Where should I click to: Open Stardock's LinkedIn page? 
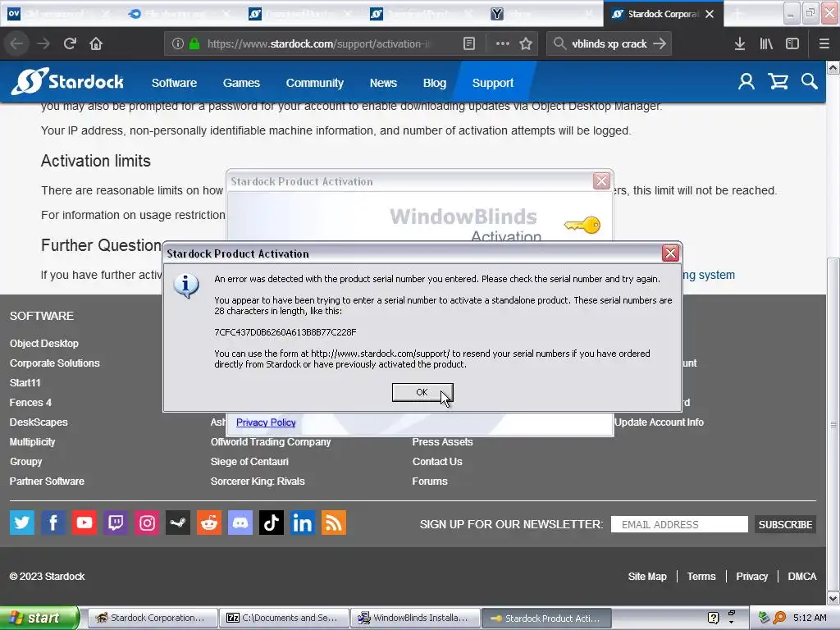click(302, 523)
